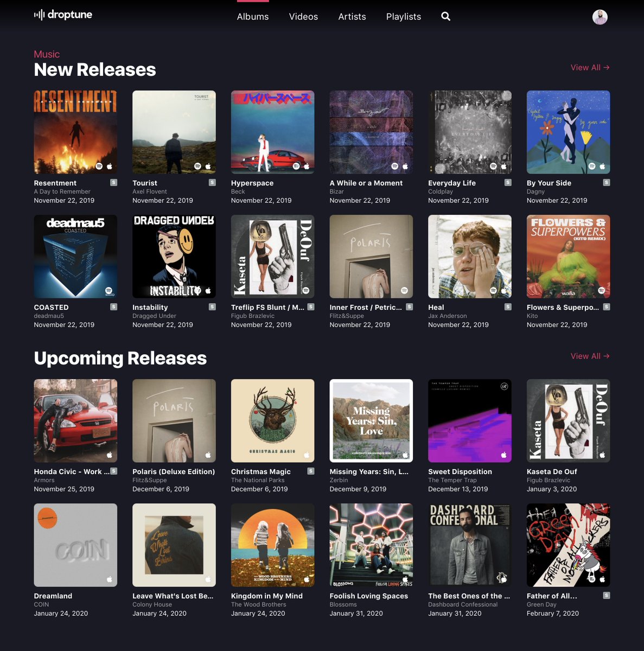This screenshot has height=651, width=644.
Task: Click Apple icon on Sweet Disposition cover
Action: 503,455
